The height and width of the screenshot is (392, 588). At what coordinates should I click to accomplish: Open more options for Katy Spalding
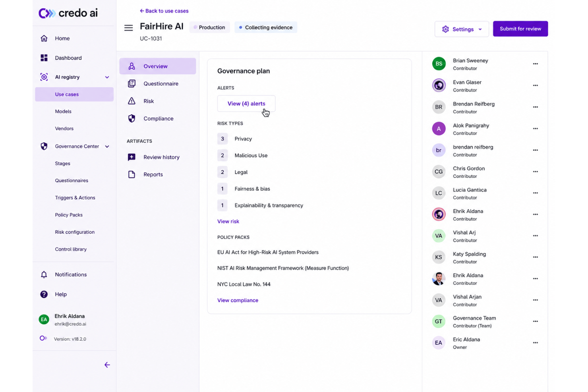[x=535, y=257]
